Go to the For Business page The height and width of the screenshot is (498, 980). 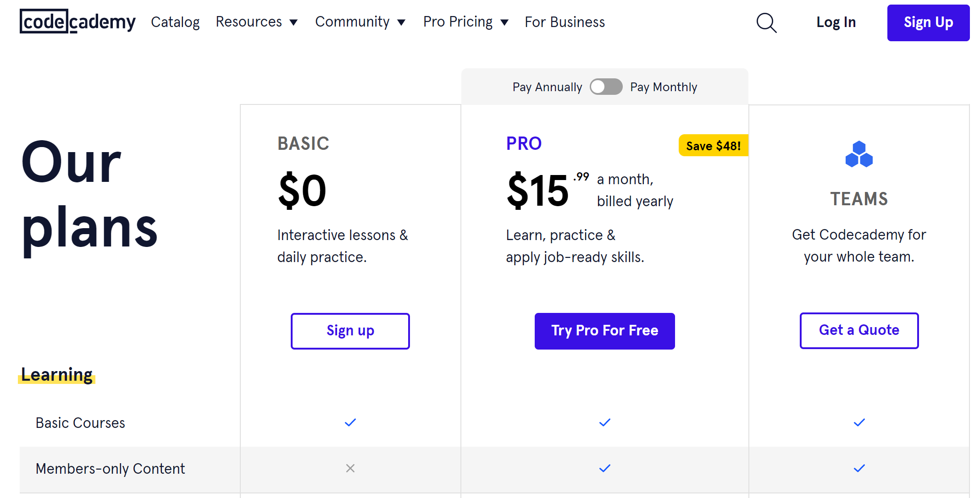(565, 22)
